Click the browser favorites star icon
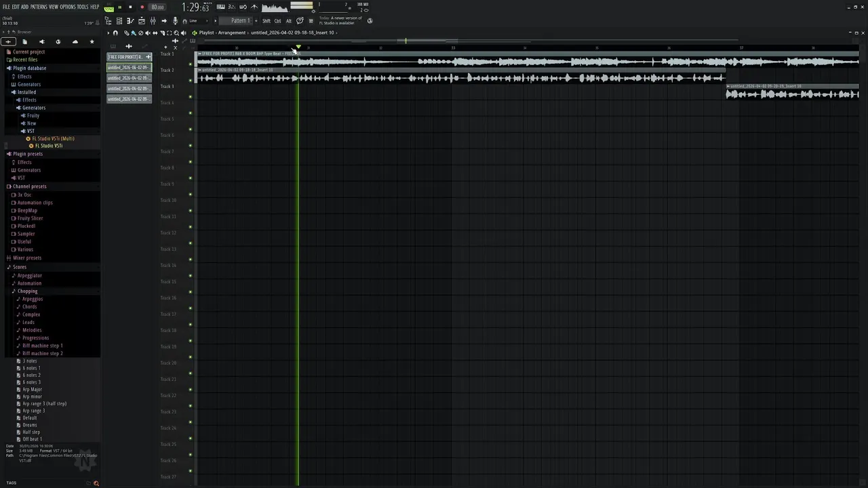Viewport: 868px width, 488px height. coord(92,41)
